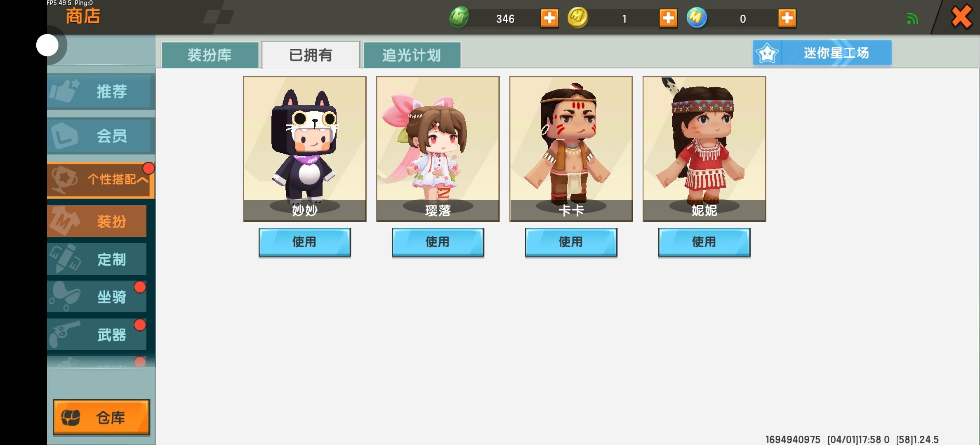Select the 妮妮 character thumbnail
Viewport: 980px width, 445px height.
704,149
